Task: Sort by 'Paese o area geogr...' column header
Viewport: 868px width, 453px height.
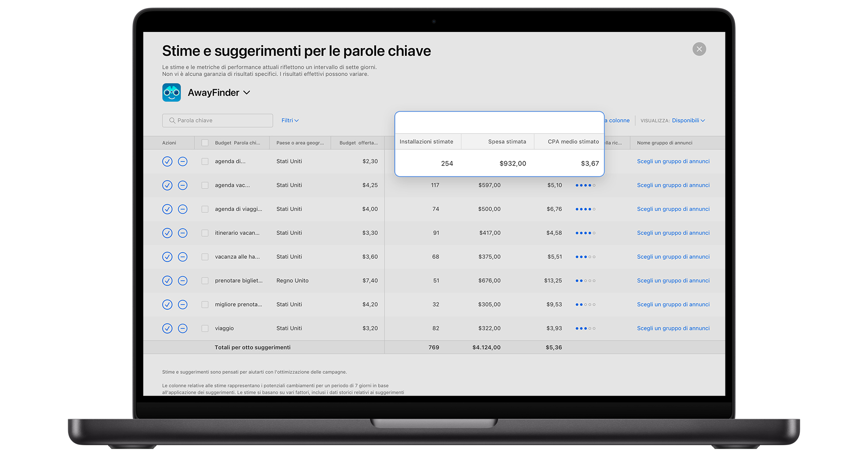Action: (x=300, y=143)
